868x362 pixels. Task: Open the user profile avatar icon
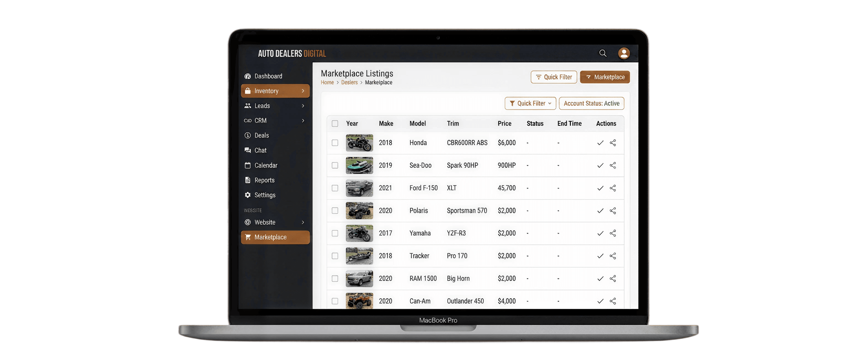(x=624, y=53)
